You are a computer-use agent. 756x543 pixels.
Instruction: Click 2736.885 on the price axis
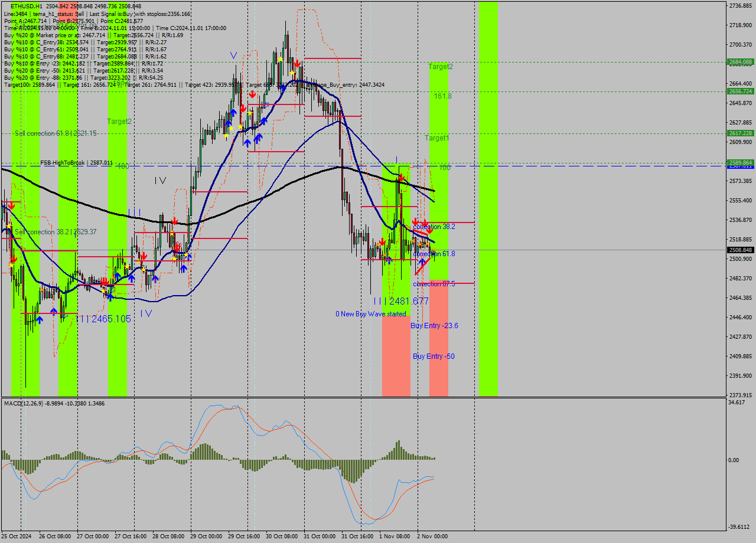[740, 6]
